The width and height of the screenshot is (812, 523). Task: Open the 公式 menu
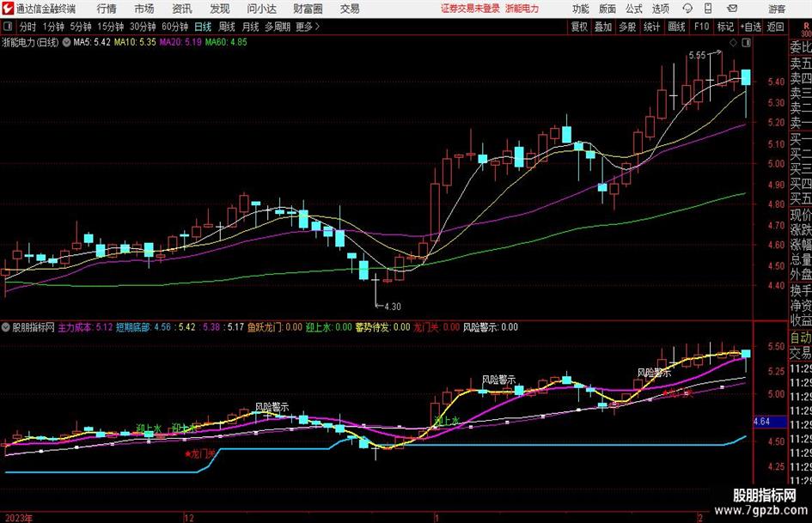coord(634,9)
